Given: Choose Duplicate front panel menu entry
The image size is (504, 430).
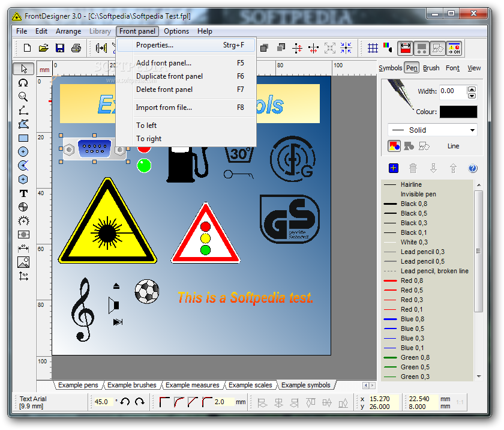Looking at the screenshot, I should click(x=186, y=76).
